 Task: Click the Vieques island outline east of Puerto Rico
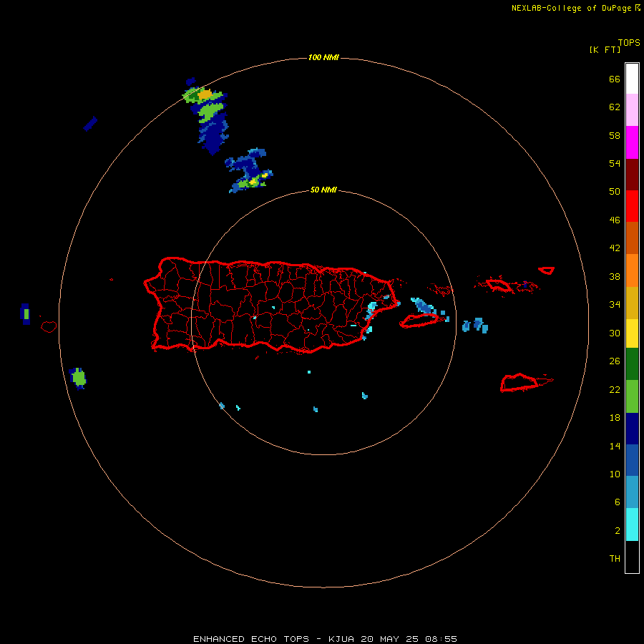(x=419, y=321)
